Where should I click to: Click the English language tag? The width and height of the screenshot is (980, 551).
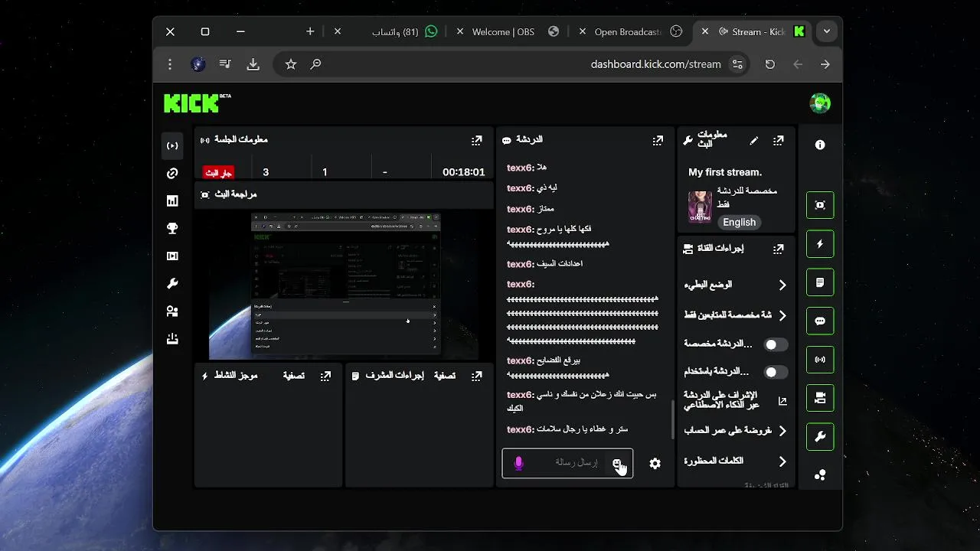point(740,222)
